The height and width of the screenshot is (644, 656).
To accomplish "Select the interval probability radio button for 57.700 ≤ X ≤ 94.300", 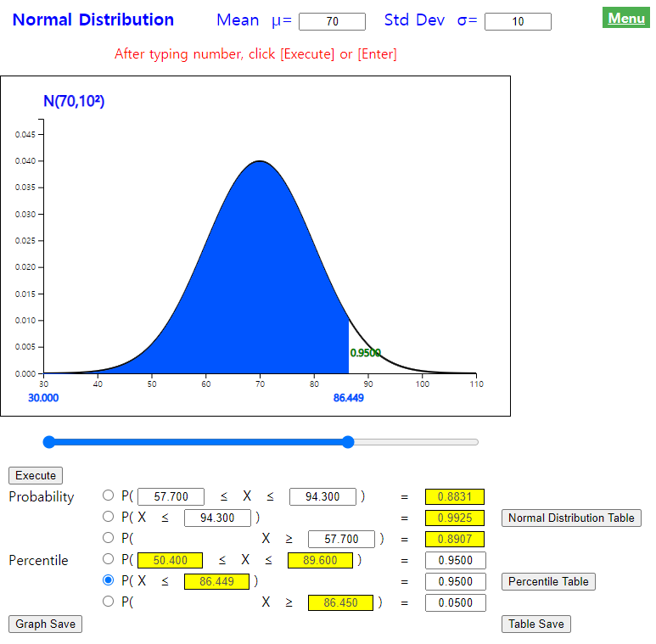I will click(x=108, y=496).
